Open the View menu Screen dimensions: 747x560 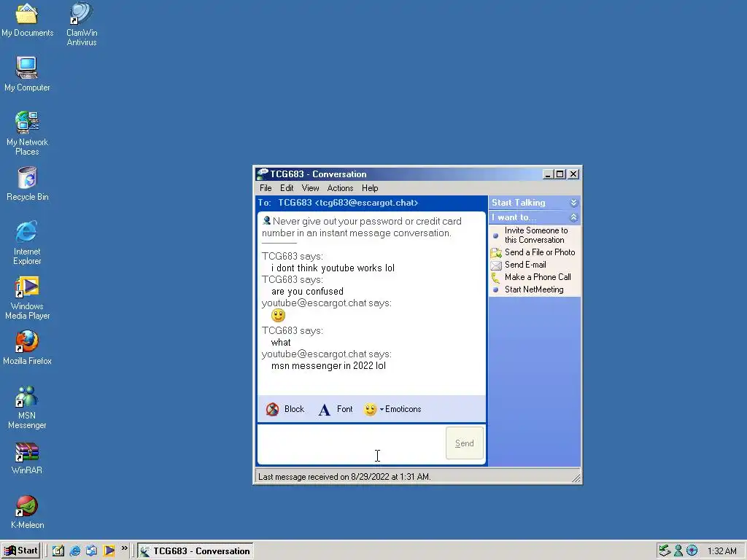pos(310,188)
